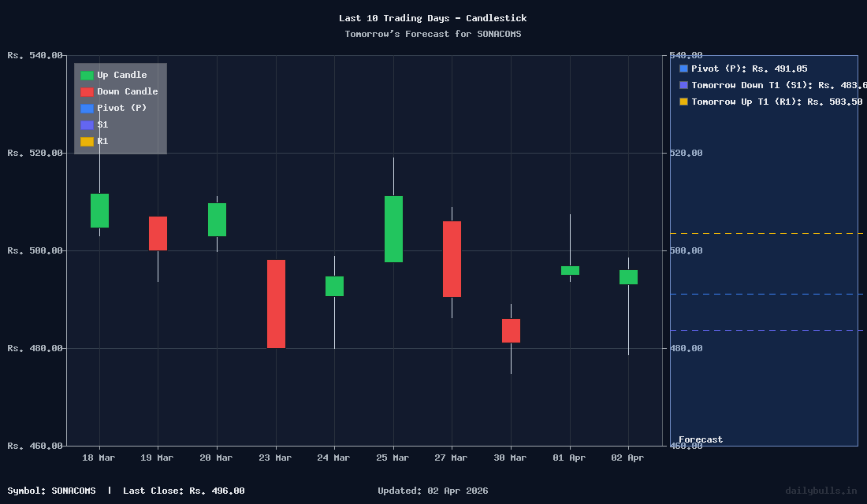Select the 25 Mar axis label
Screen dimensions: 867x504
pos(392,458)
